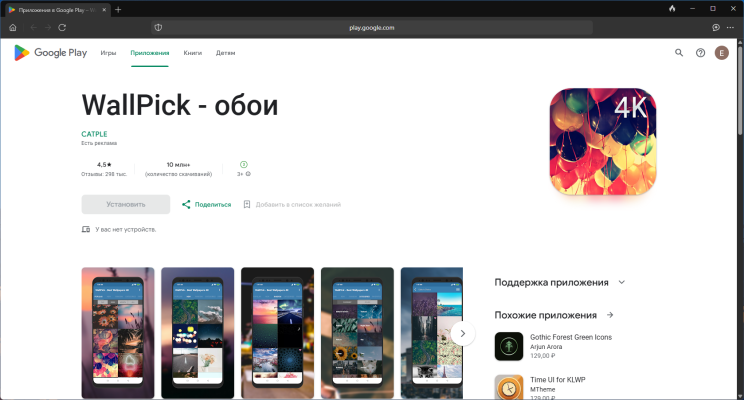Image resolution: width=744 pixels, height=400 pixels.
Task: Open new browser tab with plus
Action: (x=118, y=9)
